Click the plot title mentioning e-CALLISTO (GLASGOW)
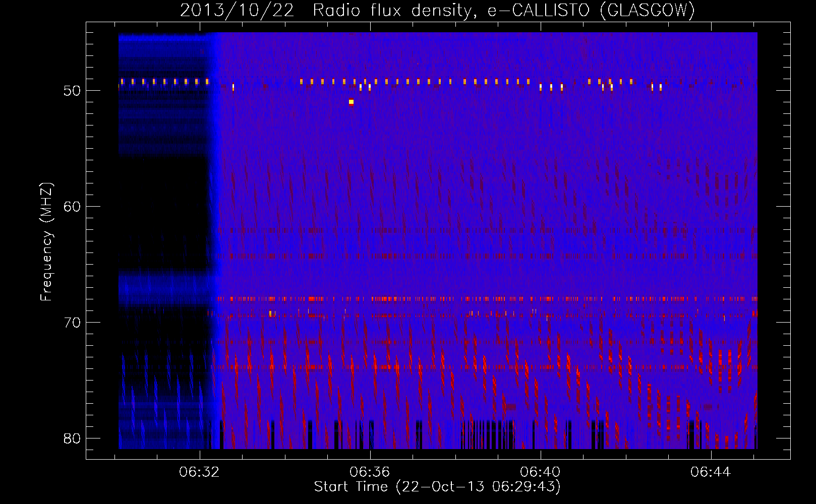The width and height of the screenshot is (816, 504). 437,10
